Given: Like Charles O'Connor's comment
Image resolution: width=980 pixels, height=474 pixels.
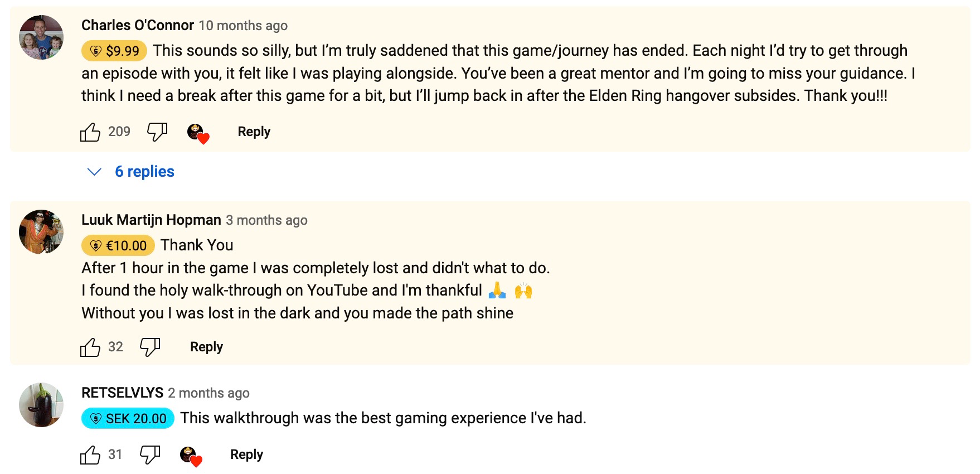Looking at the screenshot, I should 90,132.
